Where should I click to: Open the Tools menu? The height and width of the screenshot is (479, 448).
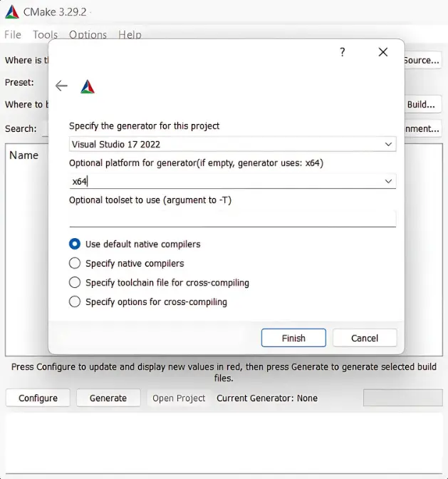point(45,35)
